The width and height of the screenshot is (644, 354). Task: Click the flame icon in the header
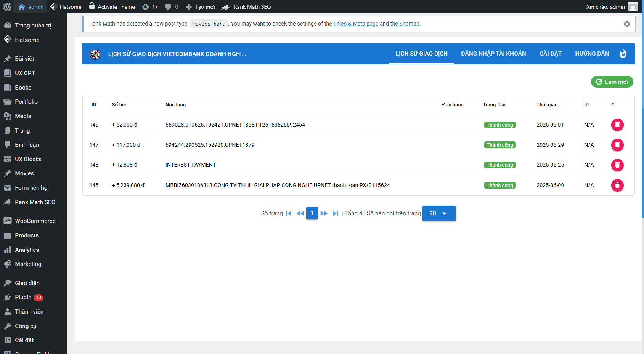(623, 54)
